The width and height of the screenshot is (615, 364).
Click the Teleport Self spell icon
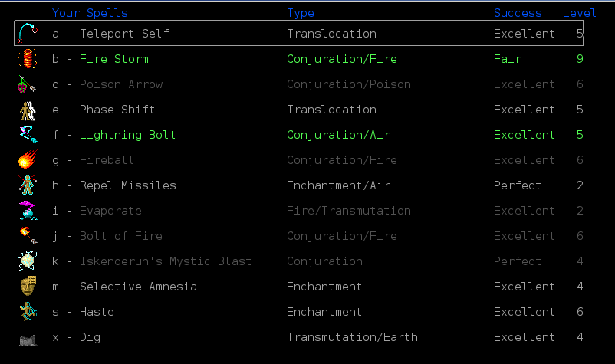tap(28, 34)
